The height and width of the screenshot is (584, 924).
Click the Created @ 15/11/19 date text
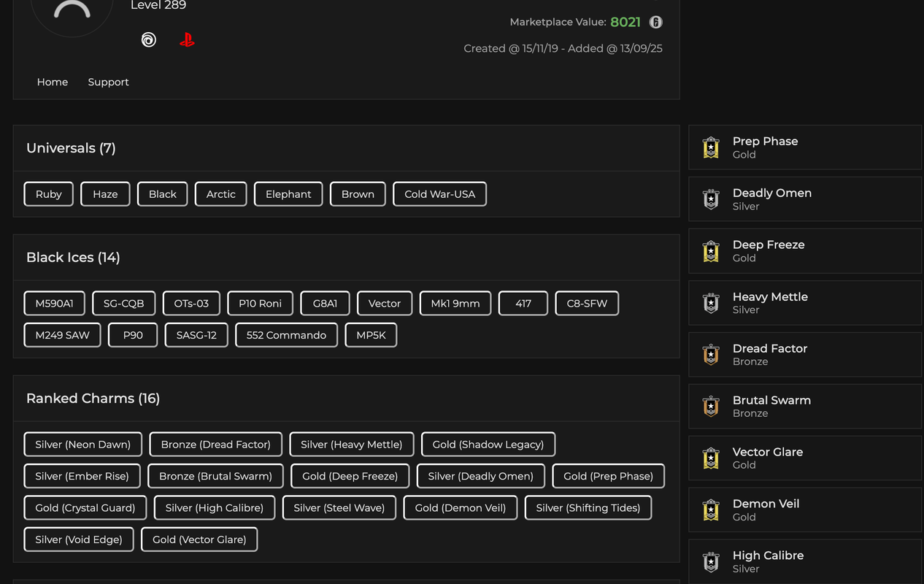pos(511,49)
